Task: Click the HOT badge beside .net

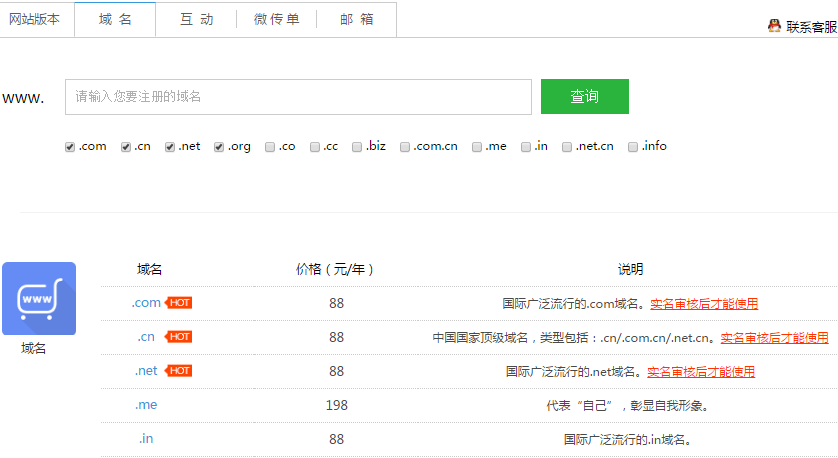Action: pyautogui.click(x=179, y=371)
